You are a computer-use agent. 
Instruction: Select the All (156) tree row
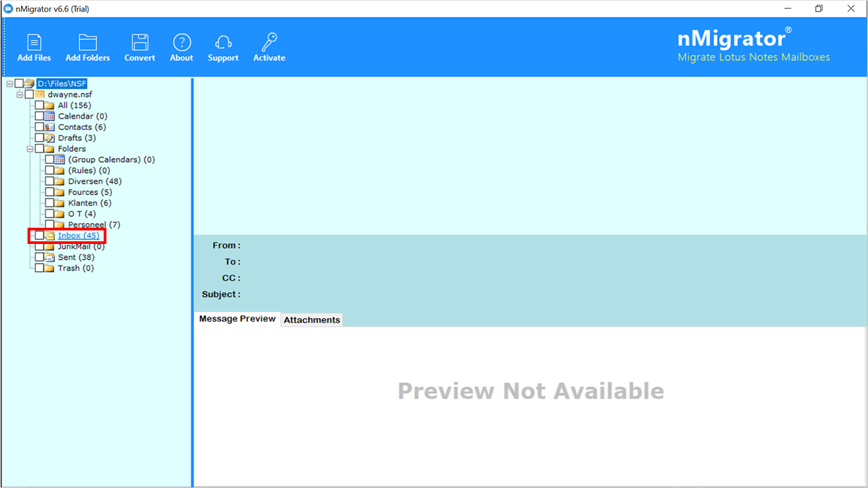(75, 105)
